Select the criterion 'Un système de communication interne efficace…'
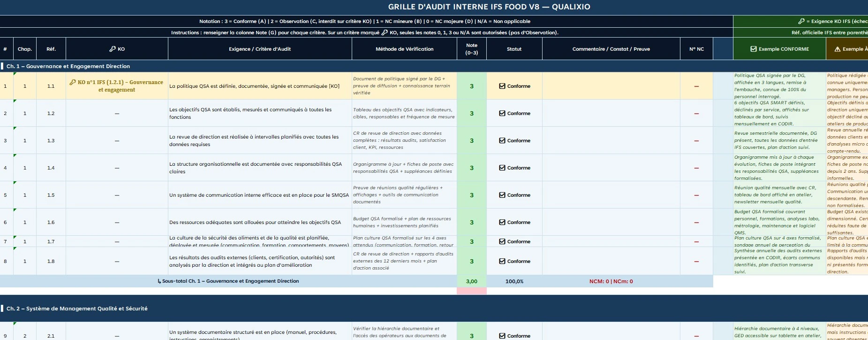The height and width of the screenshot is (340, 868). 260,195
